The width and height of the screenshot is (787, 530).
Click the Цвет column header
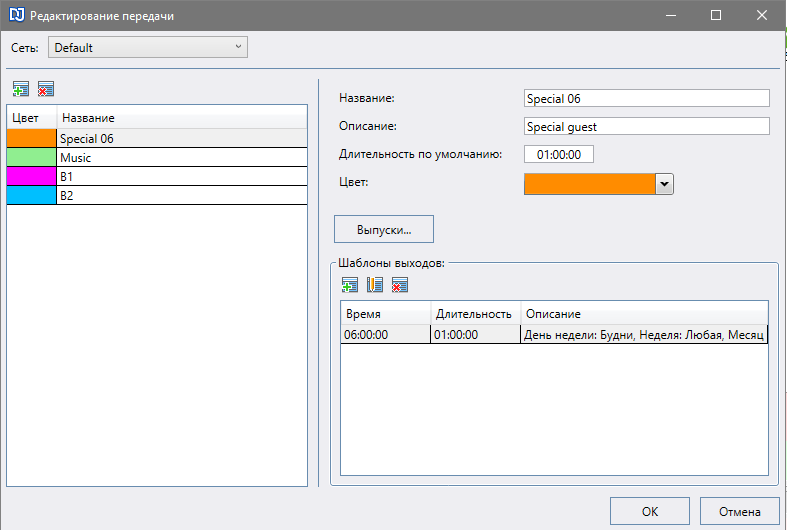click(32, 117)
